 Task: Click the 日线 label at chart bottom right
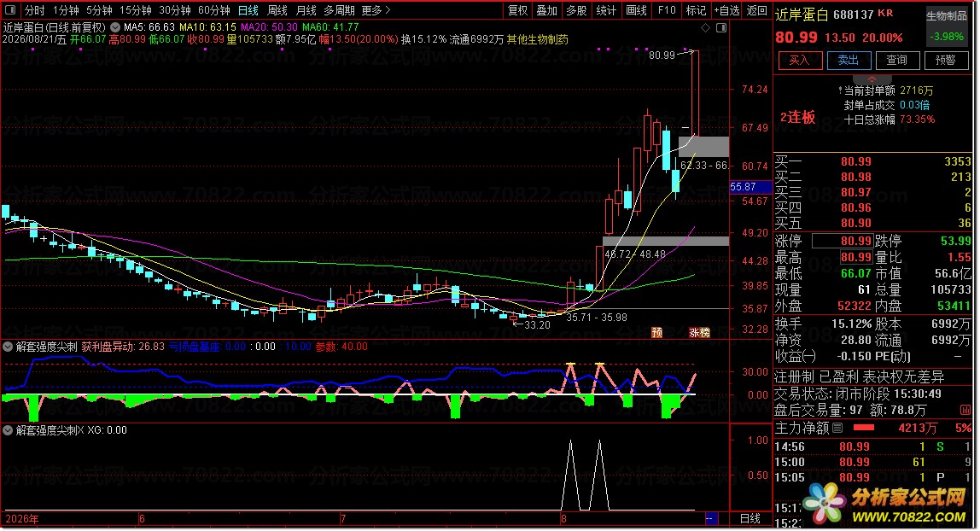[750, 518]
